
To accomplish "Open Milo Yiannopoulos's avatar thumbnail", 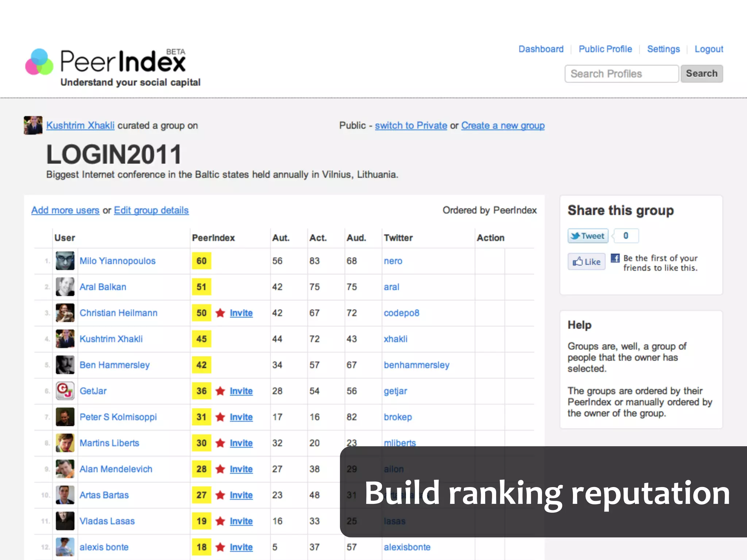I will tap(65, 261).
